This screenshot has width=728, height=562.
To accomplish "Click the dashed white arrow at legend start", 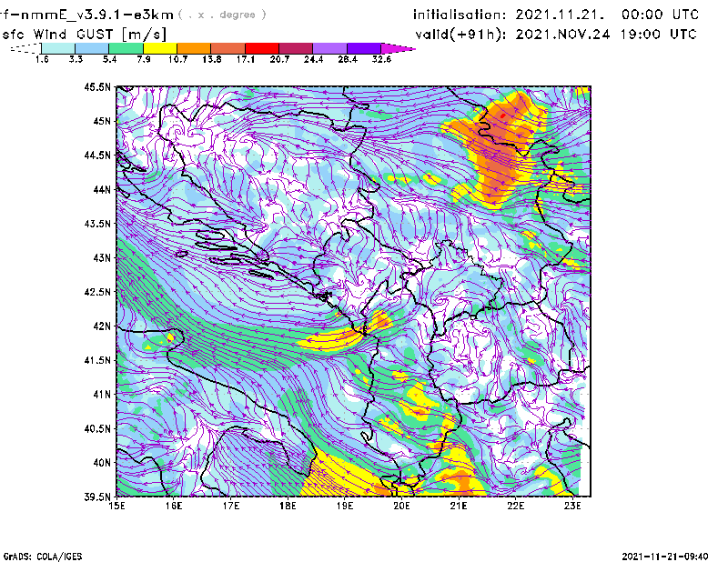I will point(25,48).
